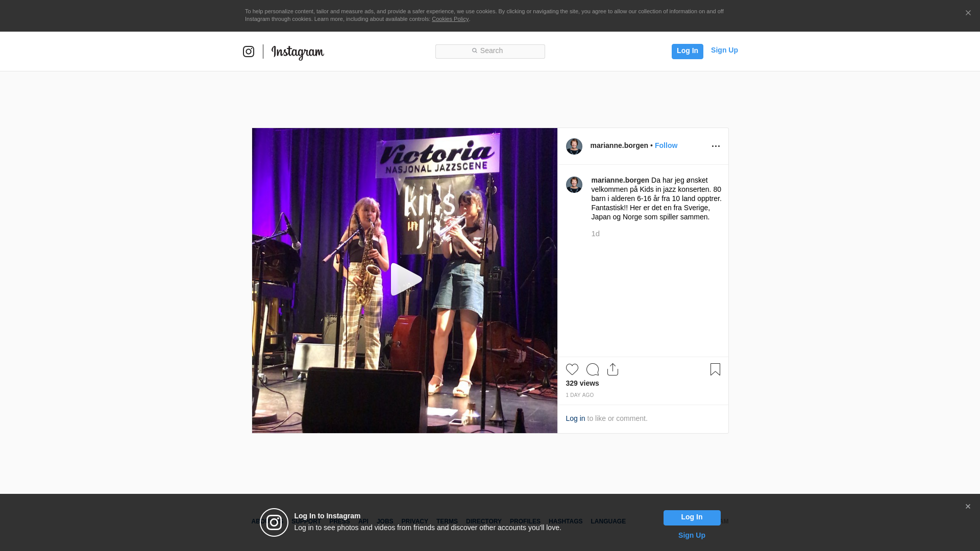Open post options three-dot menu
This screenshot has height=551, width=980.
pos(716,146)
